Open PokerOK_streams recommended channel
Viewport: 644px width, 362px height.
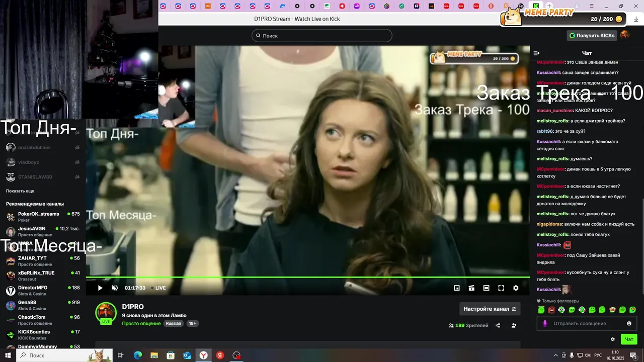(43, 217)
